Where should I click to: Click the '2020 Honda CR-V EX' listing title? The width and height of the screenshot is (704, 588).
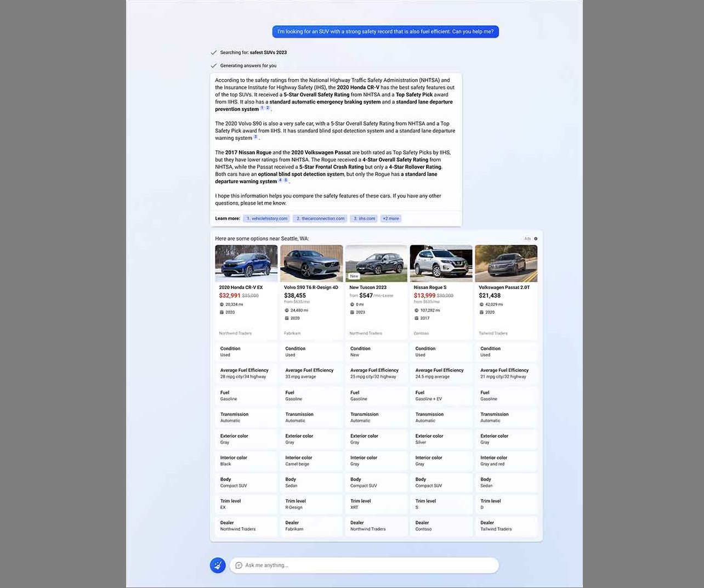[x=241, y=287]
